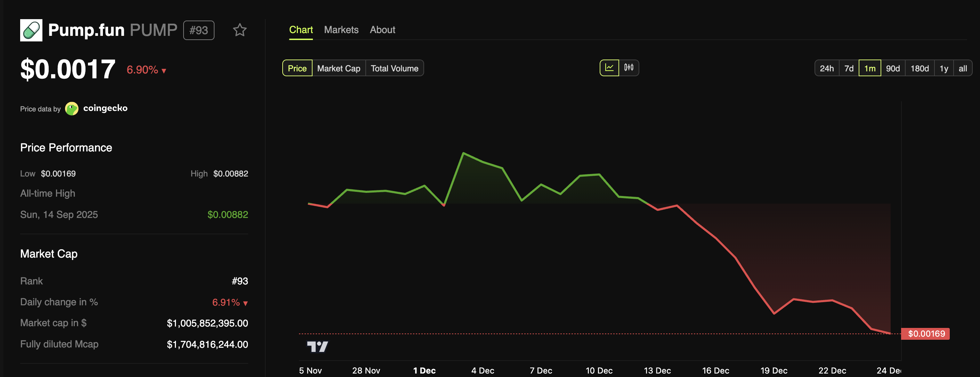The height and width of the screenshot is (377, 980).
Task: Switch to the About tab
Action: (x=382, y=30)
